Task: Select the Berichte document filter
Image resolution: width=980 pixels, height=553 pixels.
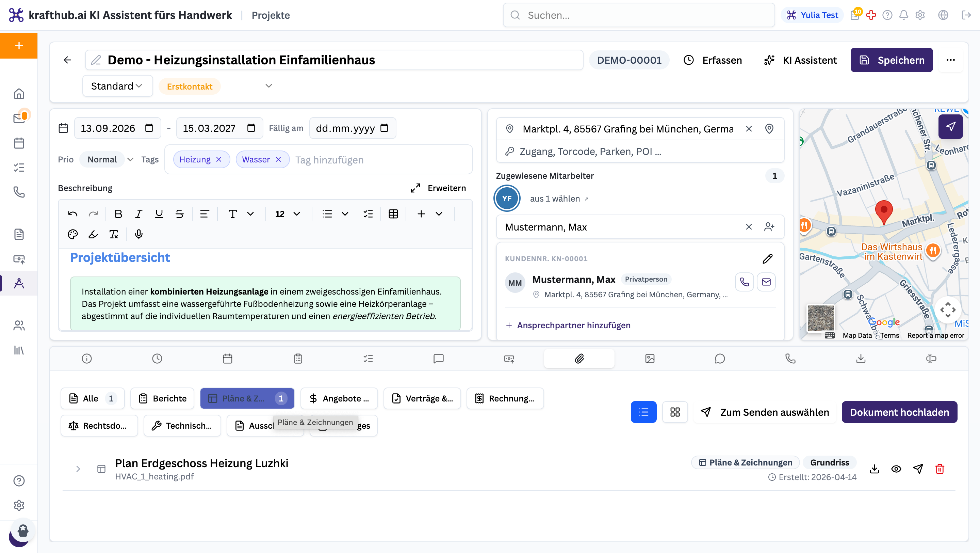Action: point(162,398)
